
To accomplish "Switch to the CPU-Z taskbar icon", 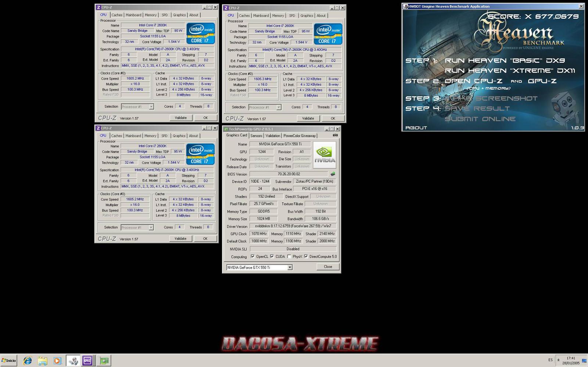I will click(87, 361).
